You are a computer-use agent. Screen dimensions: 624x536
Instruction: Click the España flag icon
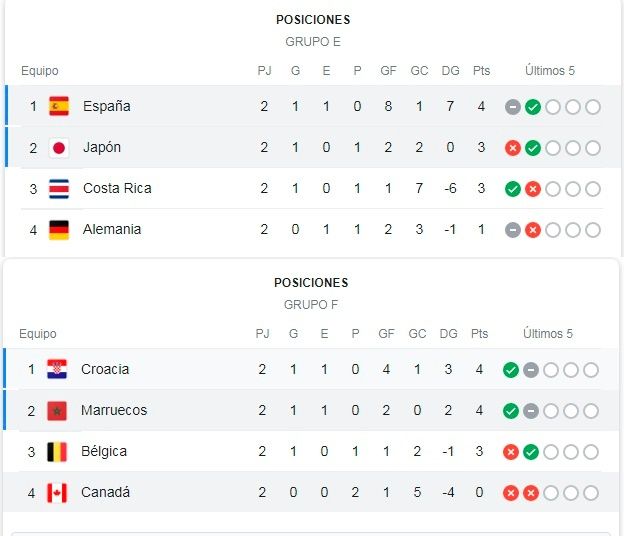point(59,106)
